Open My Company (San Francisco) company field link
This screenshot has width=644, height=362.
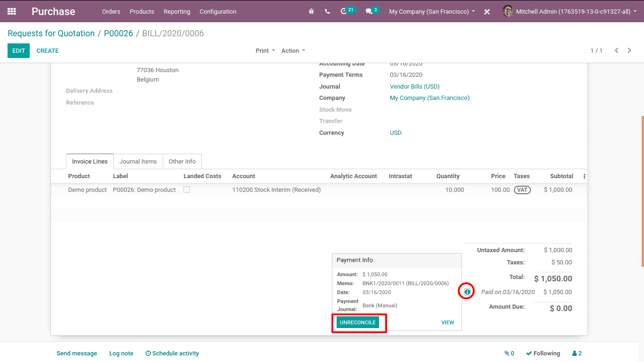pos(429,98)
